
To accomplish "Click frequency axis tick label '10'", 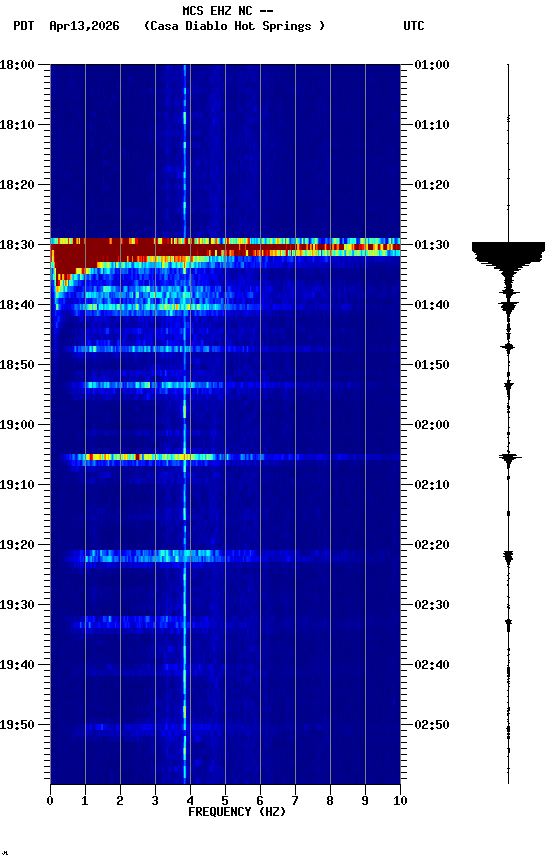I will click(x=400, y=801).
